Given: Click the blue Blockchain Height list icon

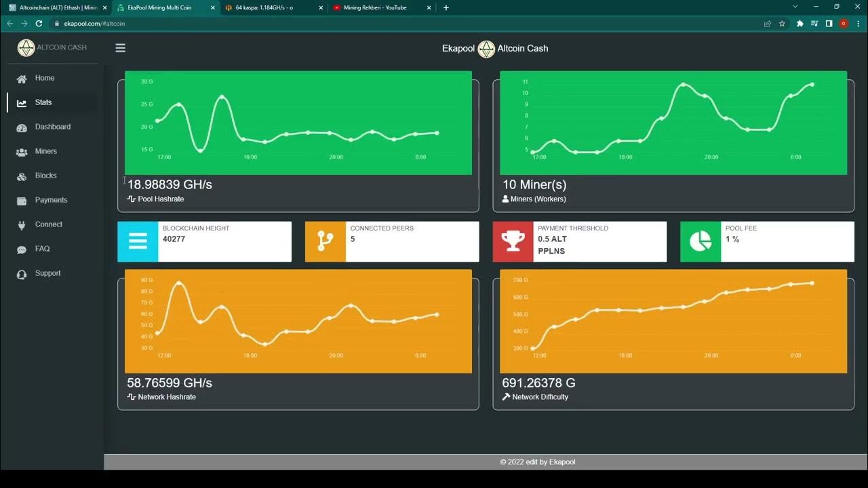Looking at the screenshot, I should 138,241.
